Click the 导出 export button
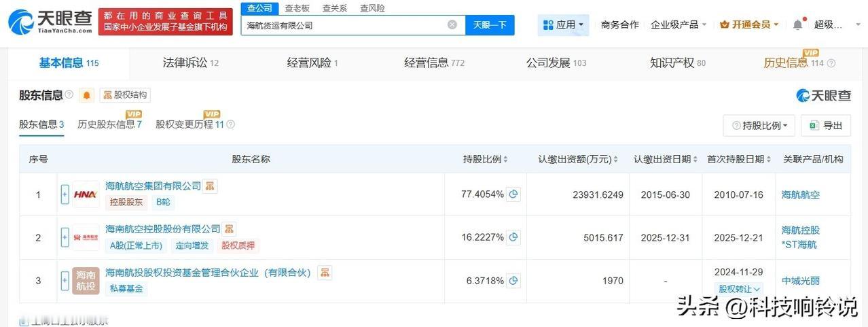This screenshot has height=327, width=868. (x=826, y=126)
